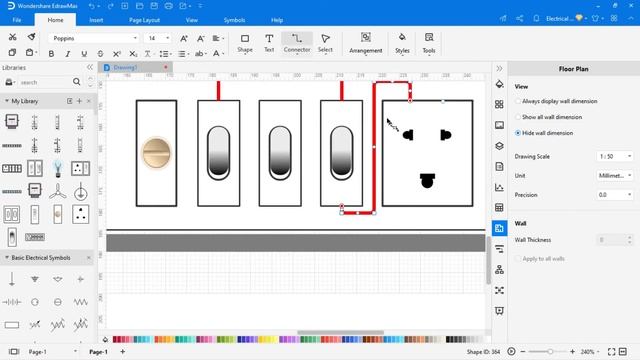The width and height of the screenshot is (640, 360).
Task: Click the Cut scissors icon
Action: (x=12, y=37)
